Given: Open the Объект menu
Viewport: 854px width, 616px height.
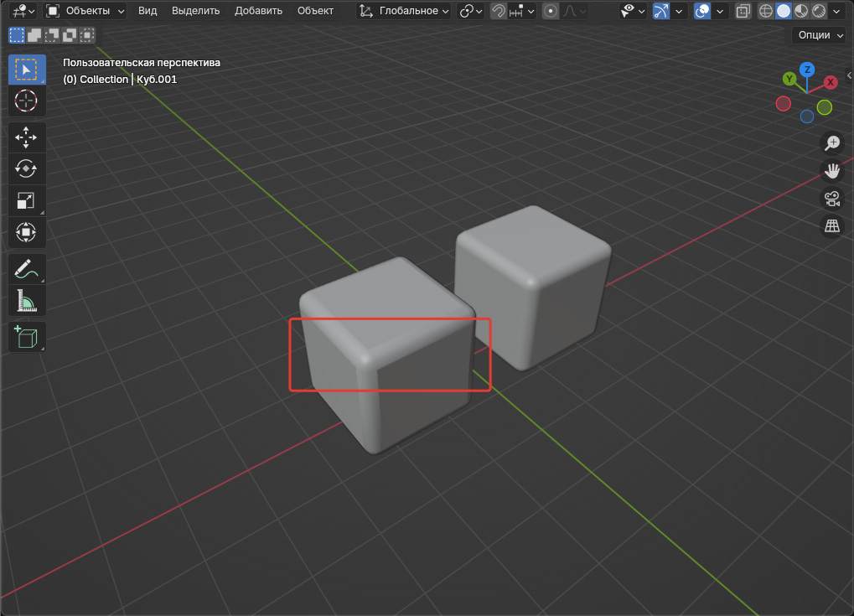Looking at the screenshot, I should click(x=315, y=10).
